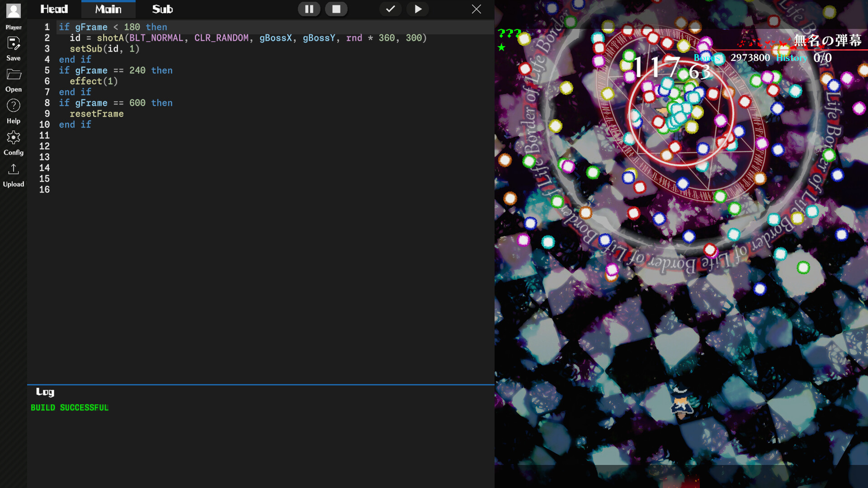The image size is (868, 488).
Task: Close the script editor
Action: 476,9
